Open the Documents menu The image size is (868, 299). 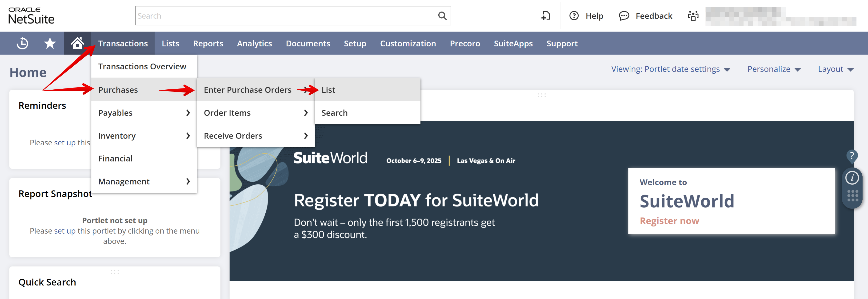click(x=308, y=44)
